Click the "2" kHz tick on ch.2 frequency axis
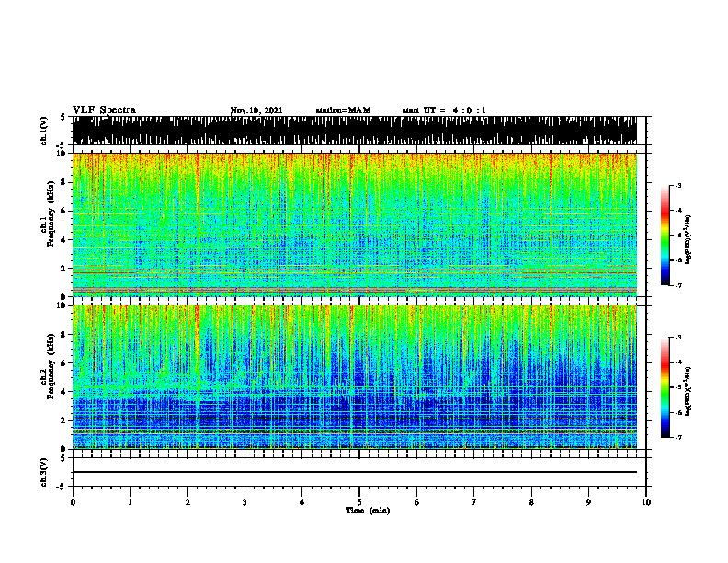Screen dimensions: 728x563 63,420
